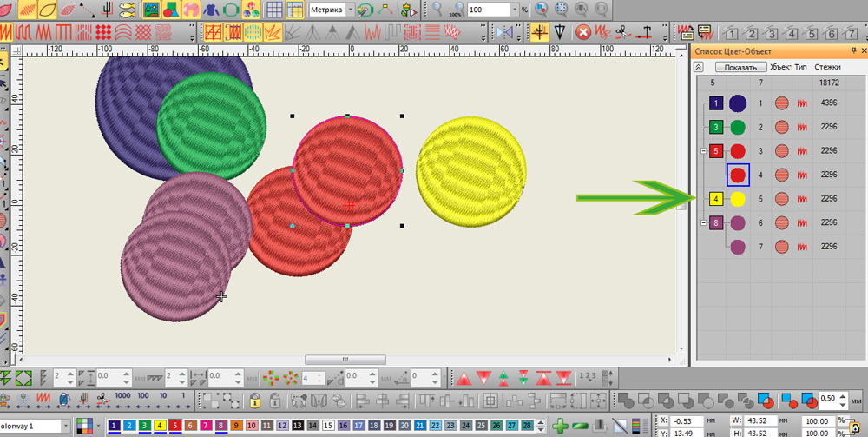Click the green plus add color icon
The image size is (868, 437).
[x=562, y=425]
